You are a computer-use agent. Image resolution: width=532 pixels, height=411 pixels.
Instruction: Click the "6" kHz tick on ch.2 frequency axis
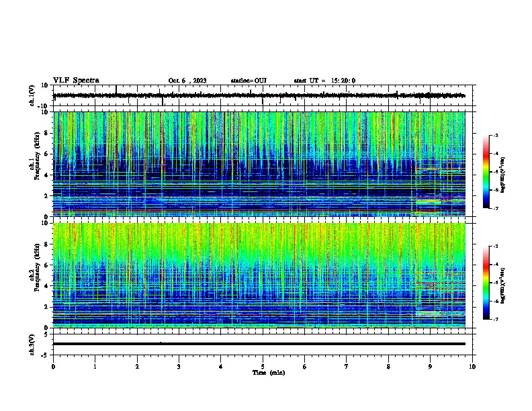[x=46, y=265]
